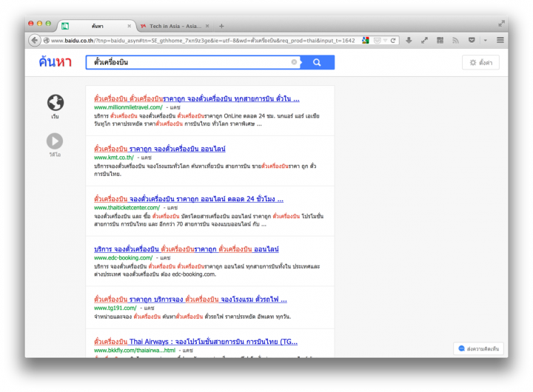Click the cache link beside tg191 URL
Viewport: 533px width, 392px height.
(x=149, y=308)
